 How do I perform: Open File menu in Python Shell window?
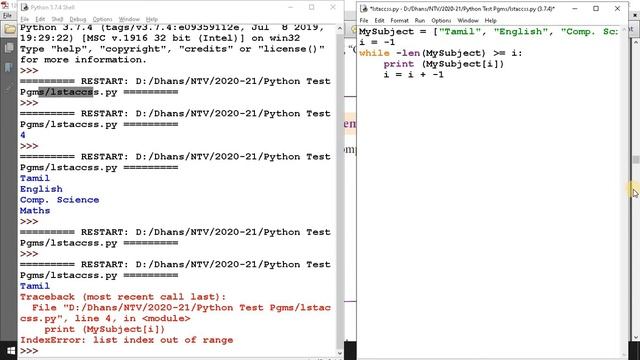[24, 19]
